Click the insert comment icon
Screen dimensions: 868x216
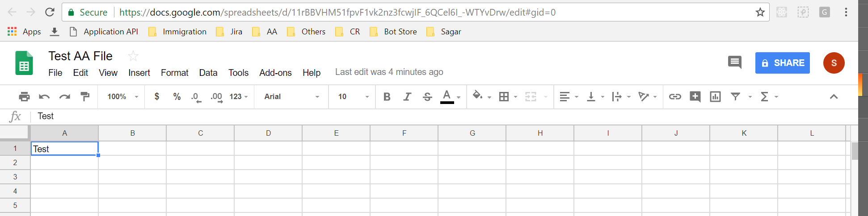point(695,97)
